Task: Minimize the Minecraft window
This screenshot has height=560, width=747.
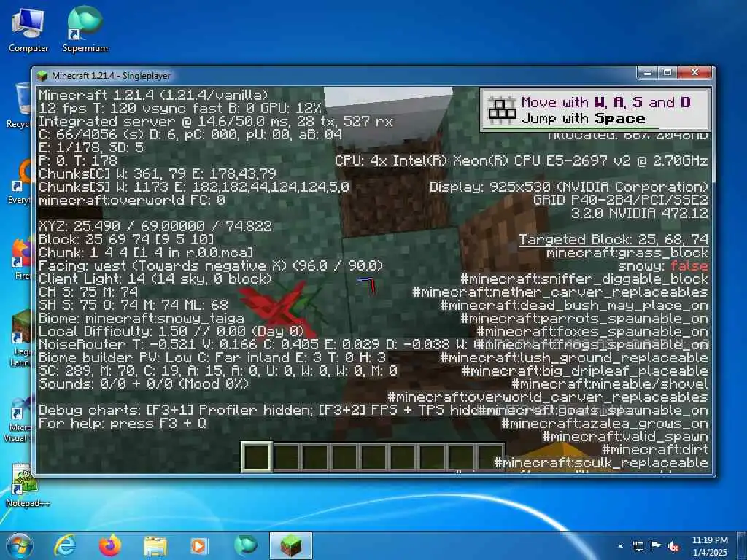Action: (649, 72)
